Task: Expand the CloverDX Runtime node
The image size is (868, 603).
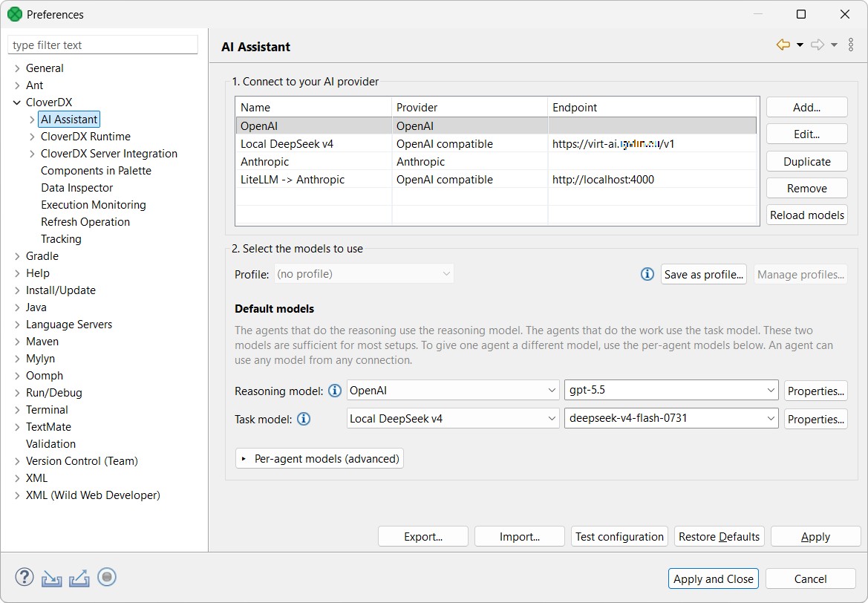Action: click(x=32, y=137)
